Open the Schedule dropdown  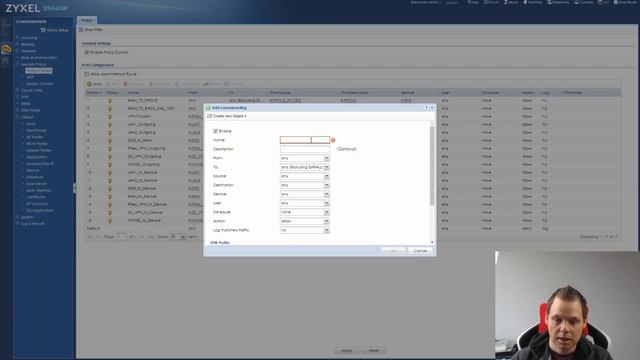pos(327,212)
